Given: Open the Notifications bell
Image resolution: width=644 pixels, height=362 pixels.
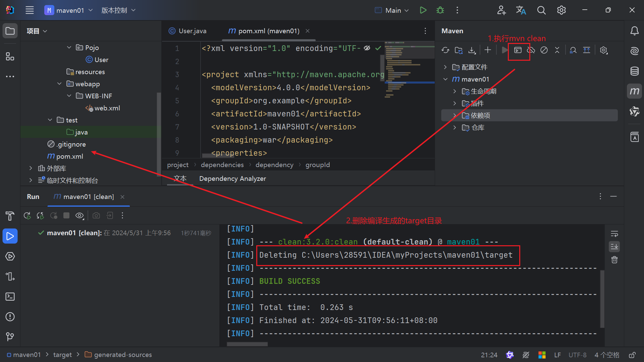Looking at the screenshot, I should [x=634, y=31].
